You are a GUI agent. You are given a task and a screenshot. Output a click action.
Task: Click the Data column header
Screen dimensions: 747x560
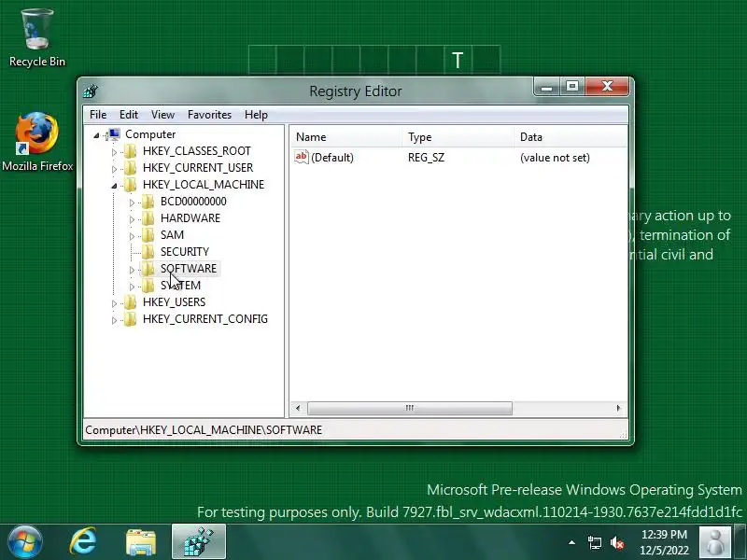(571, 137)
